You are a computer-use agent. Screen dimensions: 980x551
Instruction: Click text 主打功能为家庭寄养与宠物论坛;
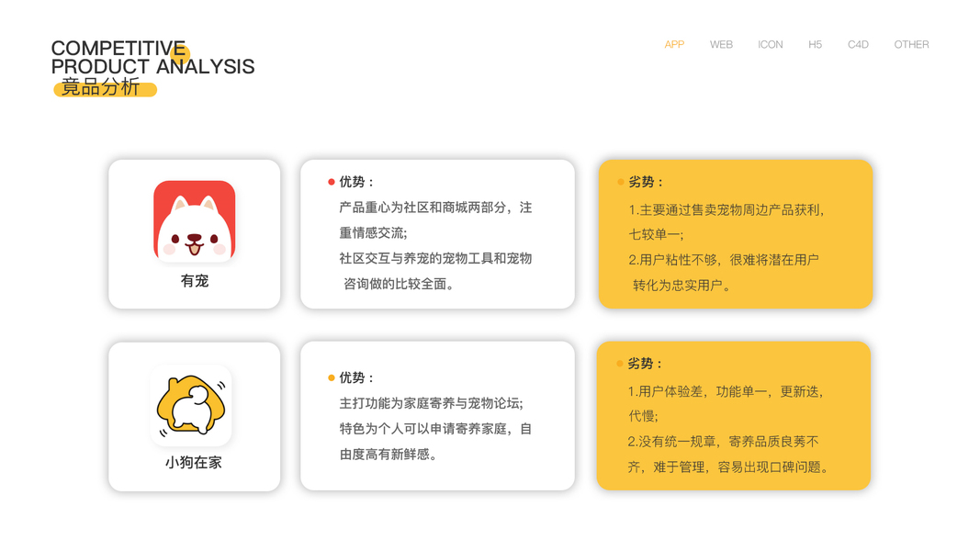click(x=432, y=403)
